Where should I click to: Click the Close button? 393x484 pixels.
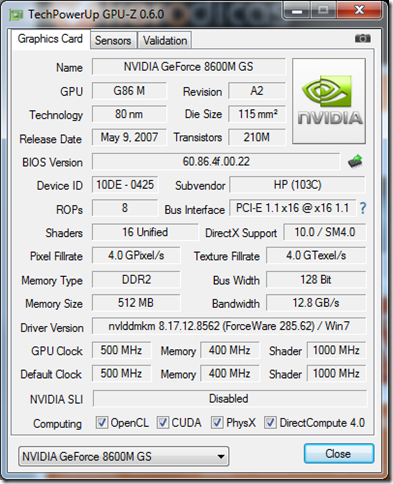pyautogui.click(x=339, y=454)
